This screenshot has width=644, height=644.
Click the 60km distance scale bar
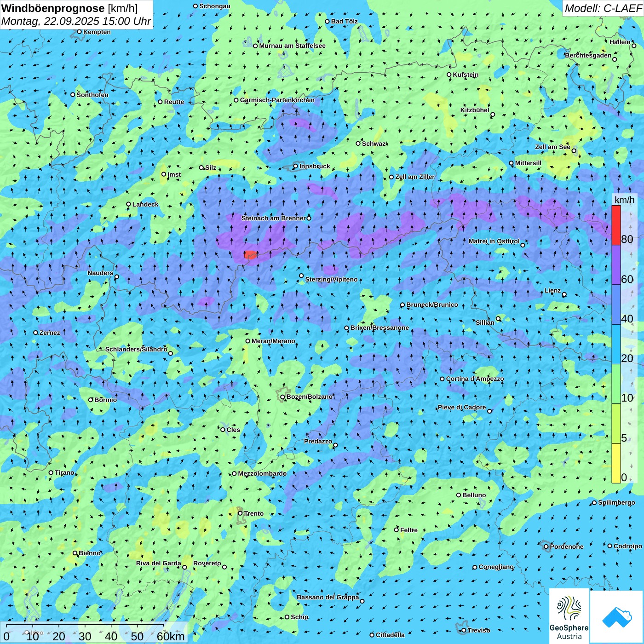pyautogui.click(x=94, y=633)
